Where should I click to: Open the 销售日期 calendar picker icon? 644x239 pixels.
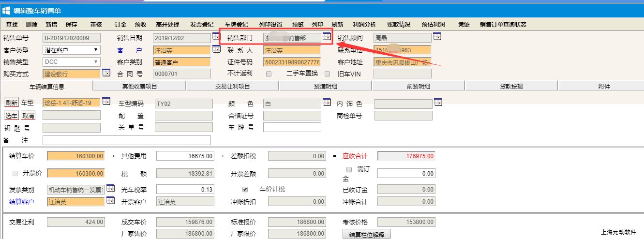216,37
